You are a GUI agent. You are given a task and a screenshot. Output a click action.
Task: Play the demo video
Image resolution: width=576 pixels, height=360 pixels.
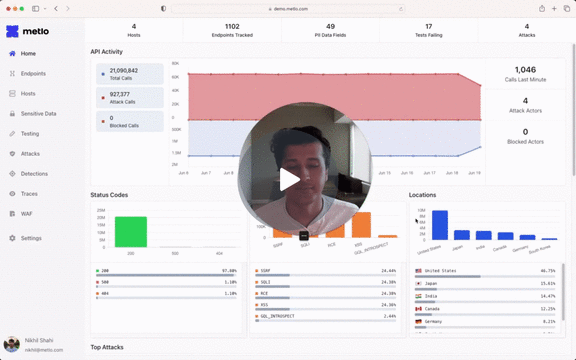pyautogui.click(x=290, y=180)
